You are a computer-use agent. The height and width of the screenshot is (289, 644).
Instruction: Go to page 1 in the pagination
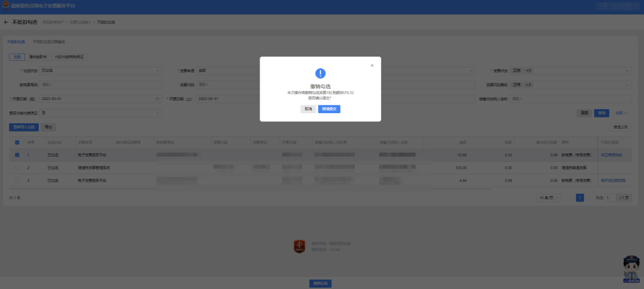580,198
